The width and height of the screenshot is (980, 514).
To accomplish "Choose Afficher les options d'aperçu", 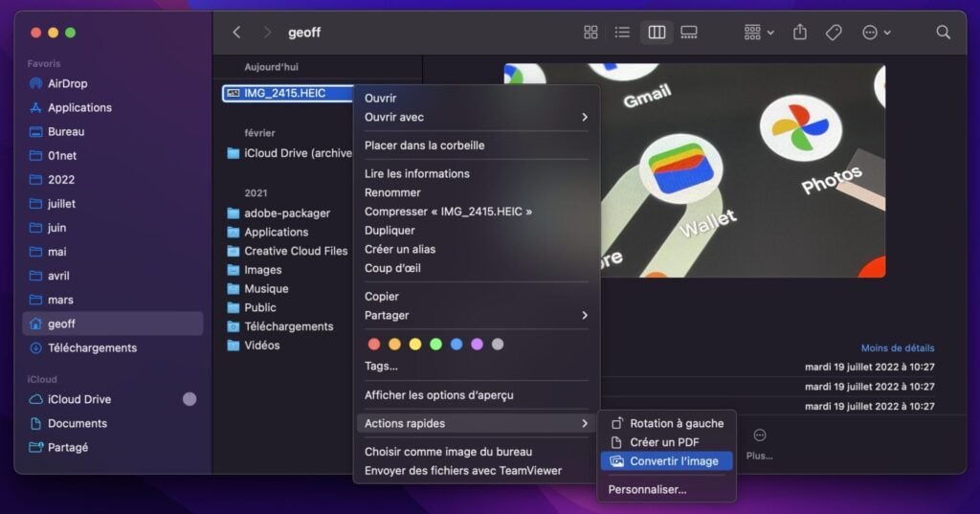I will click(477, 395).
